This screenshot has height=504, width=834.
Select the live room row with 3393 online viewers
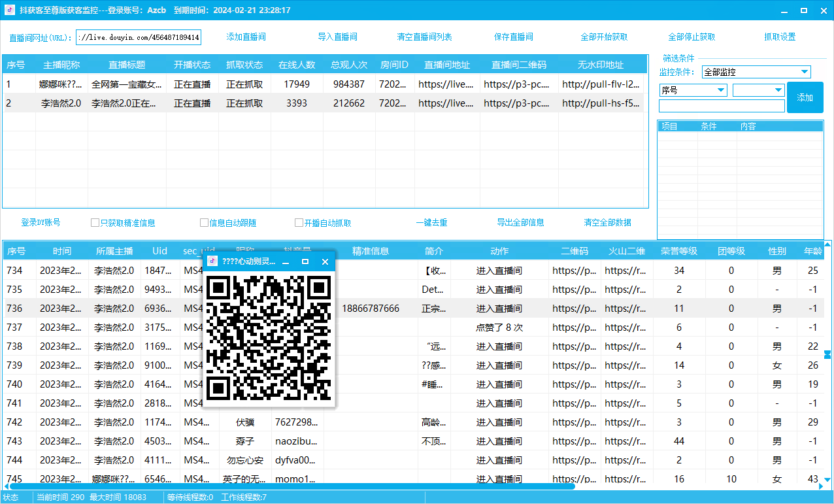(324, 103)
